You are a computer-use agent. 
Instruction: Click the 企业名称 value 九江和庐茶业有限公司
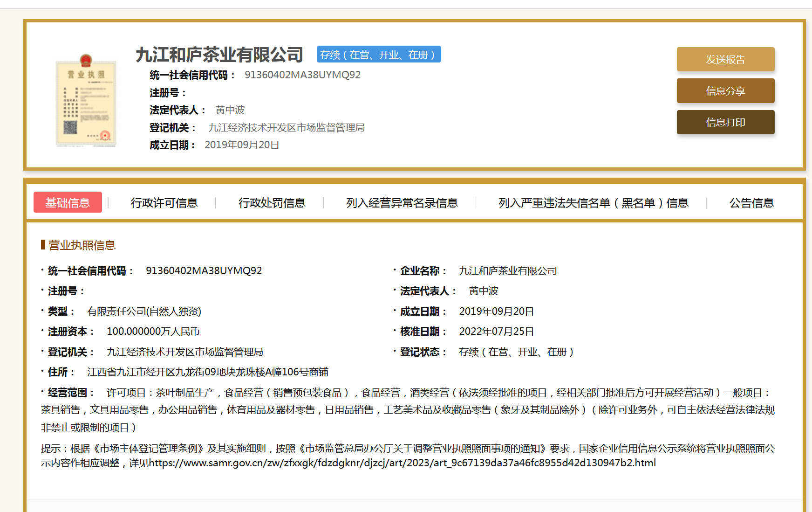pyautogui.click(x=508, y=271)
